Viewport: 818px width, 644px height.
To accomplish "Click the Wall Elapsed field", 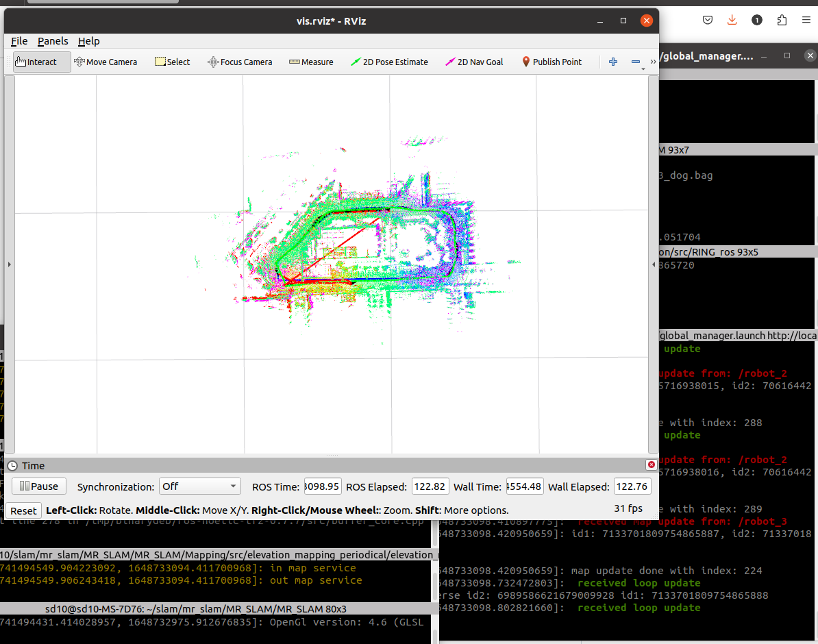I will [x=632, y=486].
